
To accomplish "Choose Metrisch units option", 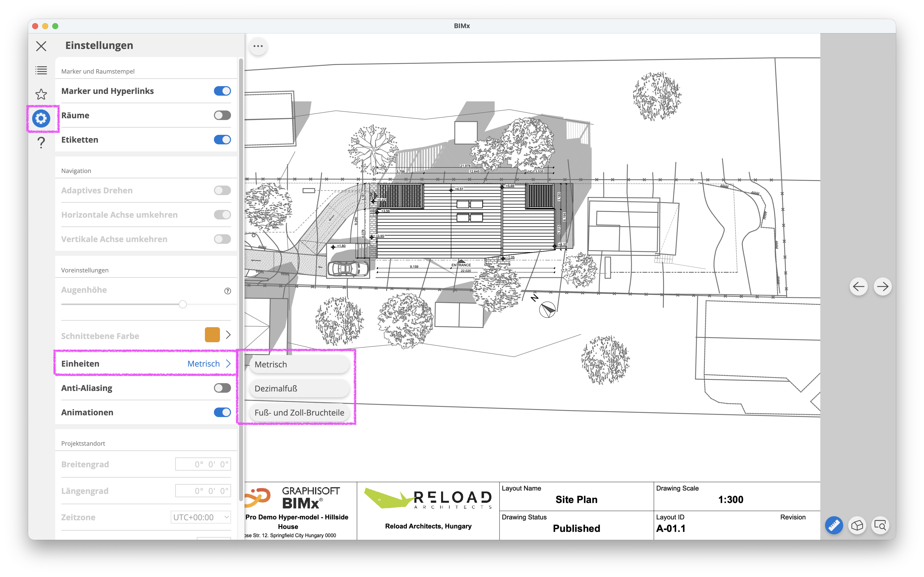I will point(299,364).
